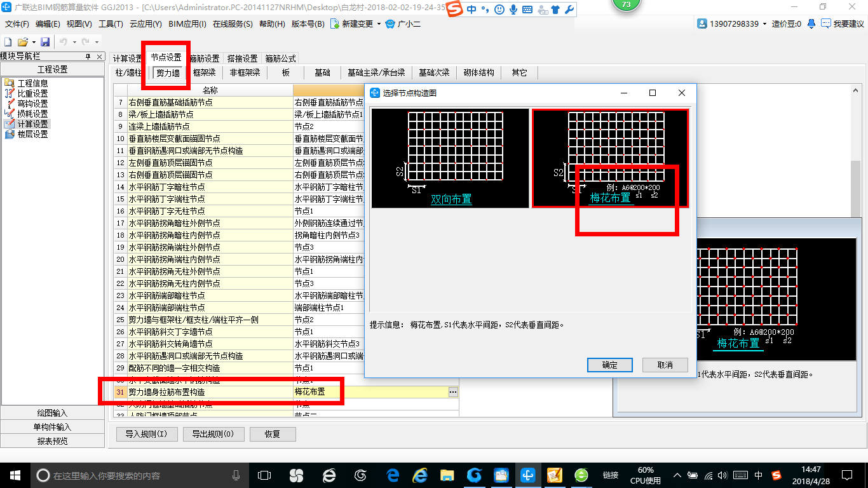Open 工具(T) menu

(x=111, y=24)
